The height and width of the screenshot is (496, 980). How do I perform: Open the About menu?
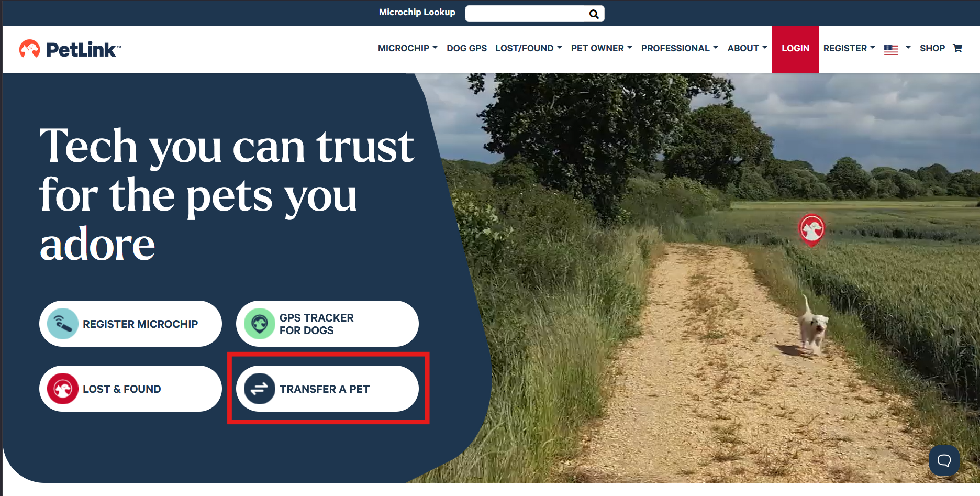747,48
